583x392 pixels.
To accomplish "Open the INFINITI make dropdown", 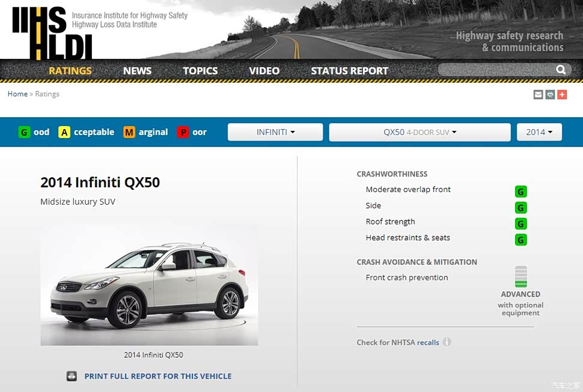I will click(x=275, y=132).
